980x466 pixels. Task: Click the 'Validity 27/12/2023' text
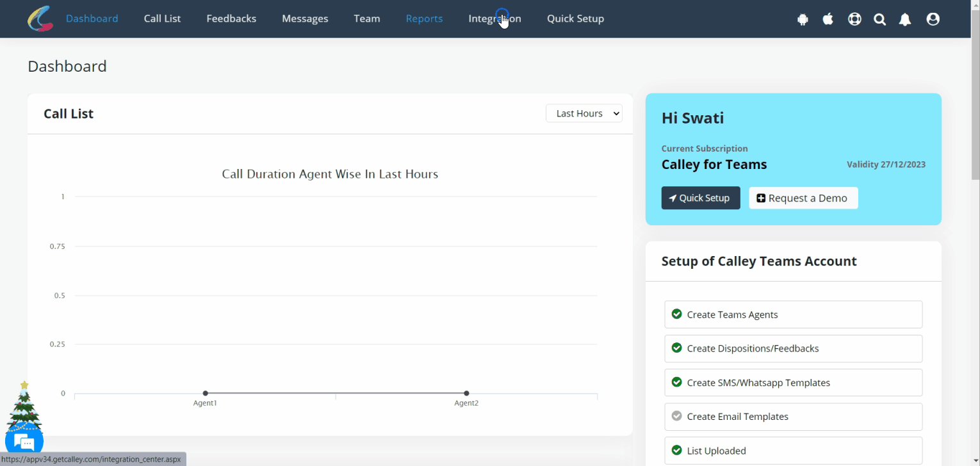886,165
